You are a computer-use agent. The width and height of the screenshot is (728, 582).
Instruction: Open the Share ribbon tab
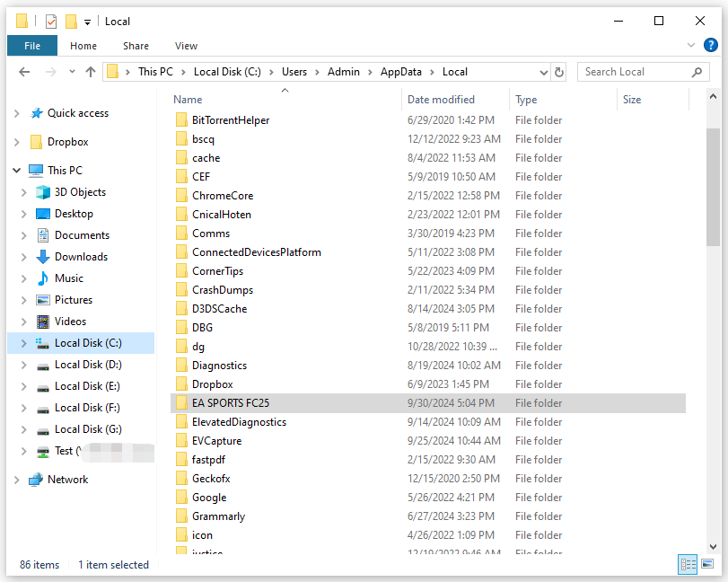click(136, 46)
